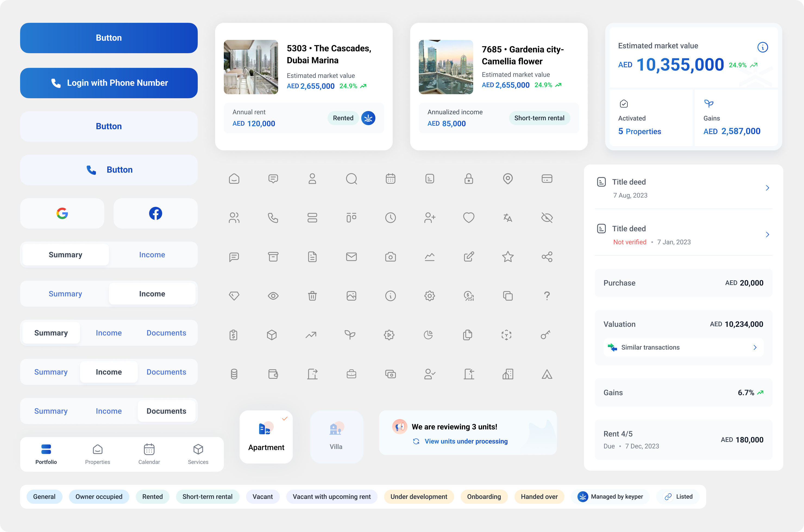This screenshot has width=804, height=532.
Task: Click the trash bin icon
Action: click(x=312, y=296)
